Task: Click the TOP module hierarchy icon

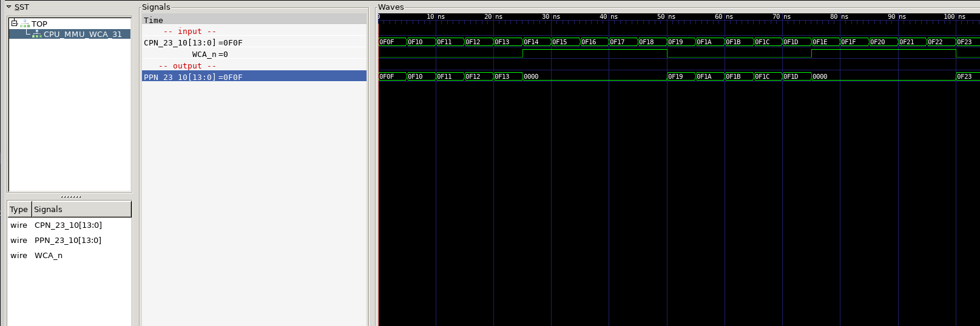Action: point(25,24)
